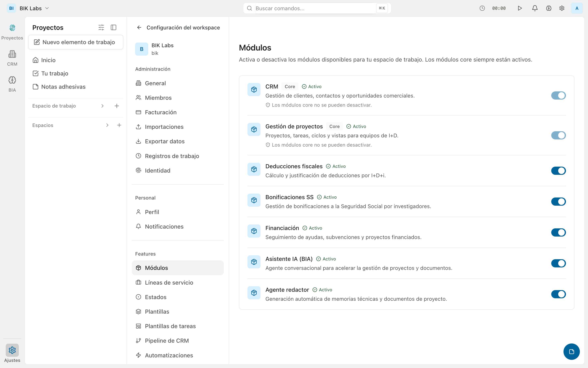Open the Proyectos module in the left rail
This screenshot has height=368, width=588.
[x=12, y=32]
